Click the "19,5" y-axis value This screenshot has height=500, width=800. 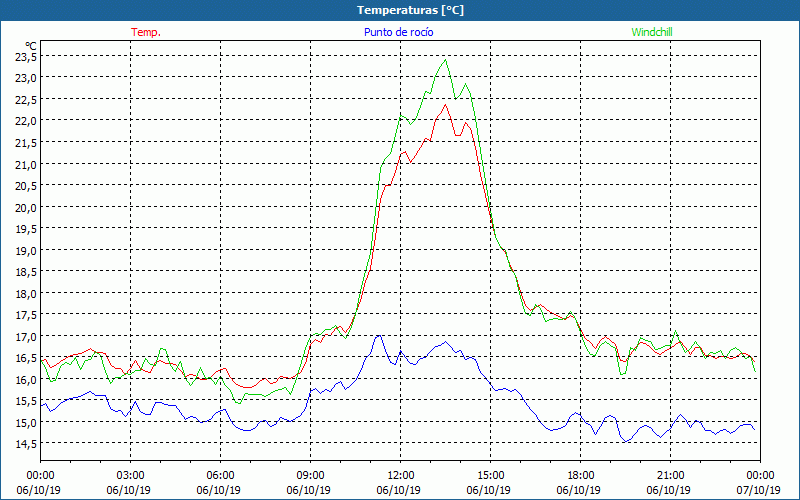[x=26, y=229]
